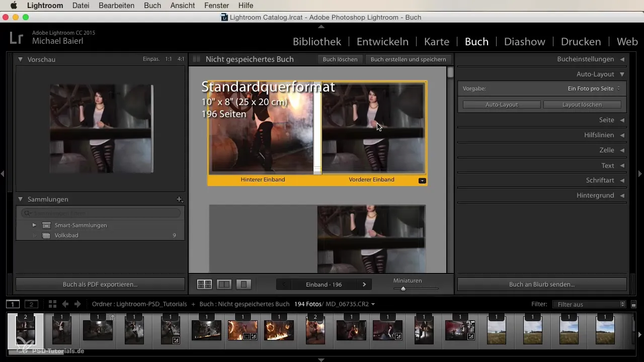Image resolution: width=644 pixels, height=362 pixels.
Task: Open the Filter aus dropdown
Action: point(589,304)
